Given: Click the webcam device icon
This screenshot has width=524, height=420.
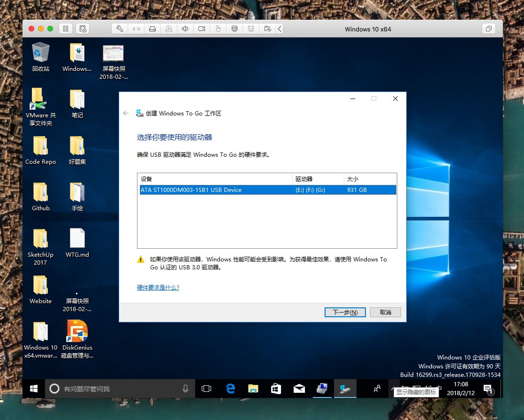Looking at the screenshot, I should click(x=202, y=29).
